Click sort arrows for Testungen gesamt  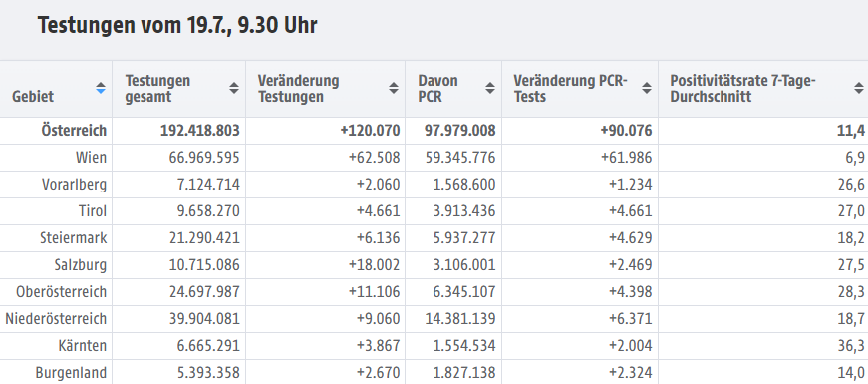[234, 88]
